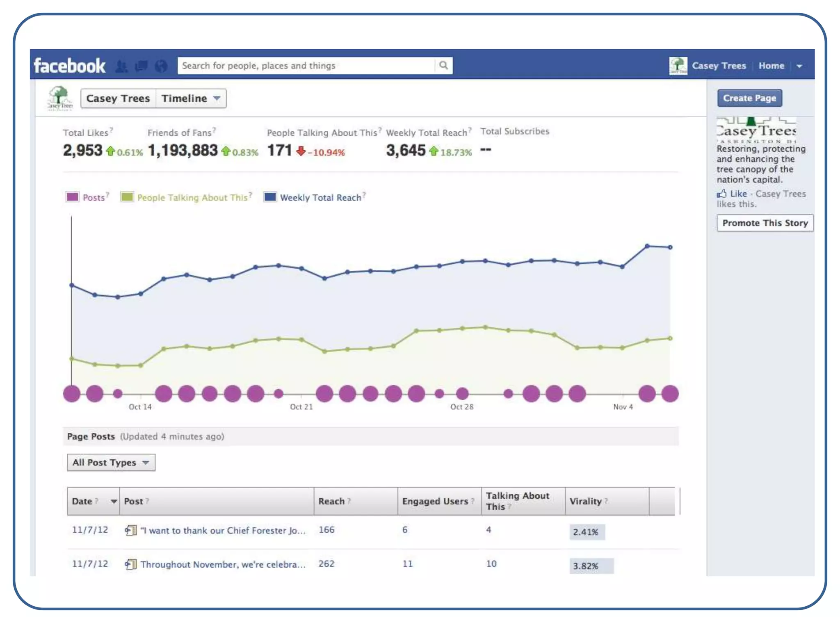This screenshot has height=630, width=840.
Task: Click the Casey Trees header profile thumbnail
Action: tap(678, 66)
